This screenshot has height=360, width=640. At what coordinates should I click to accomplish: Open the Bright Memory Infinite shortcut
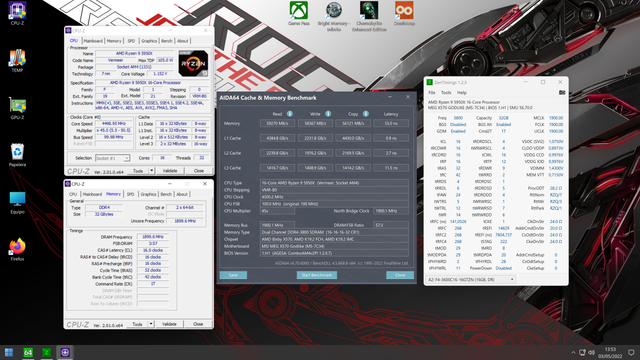click(334, 16)
